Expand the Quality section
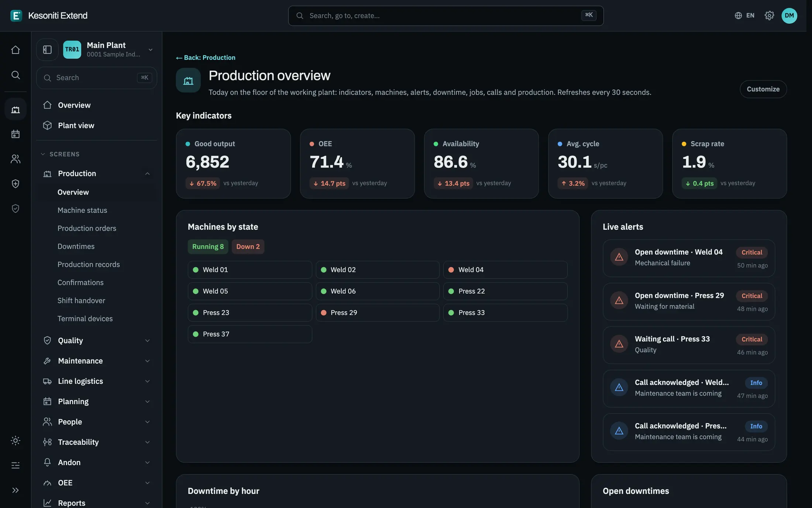The height and width of the screenshot is (508, 812). click(x=96, y=340)
